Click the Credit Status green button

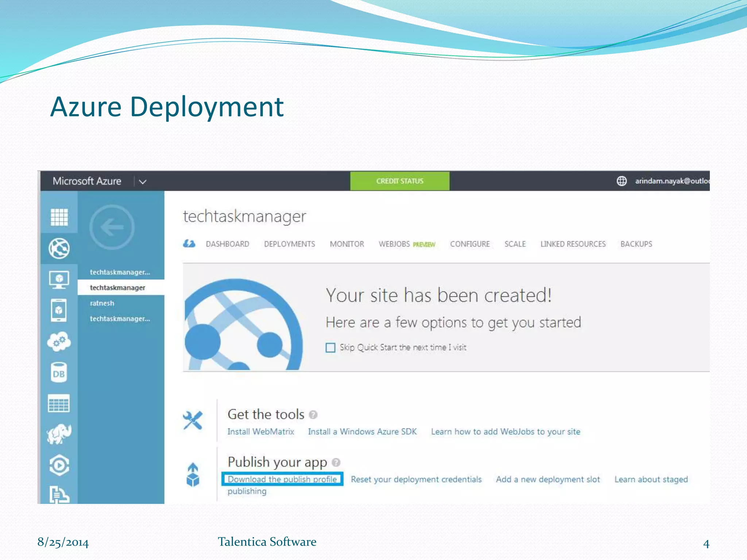tap(400, 181)
